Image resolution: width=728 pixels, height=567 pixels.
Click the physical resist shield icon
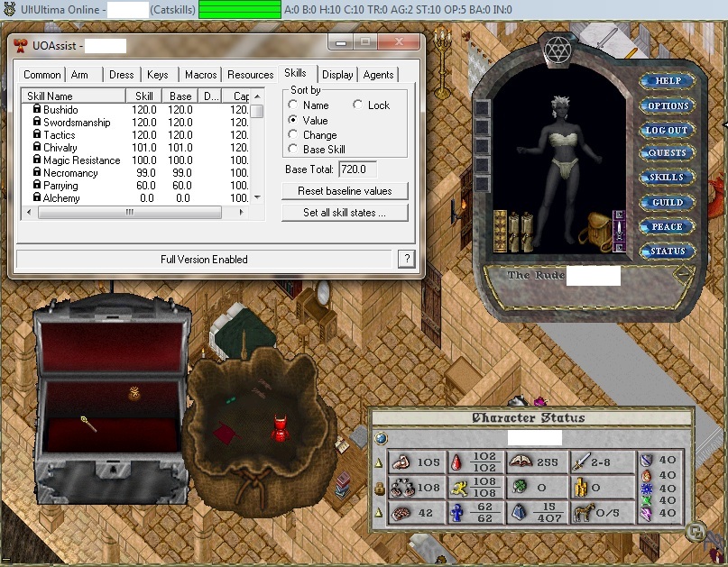click(x=647, y=461)
